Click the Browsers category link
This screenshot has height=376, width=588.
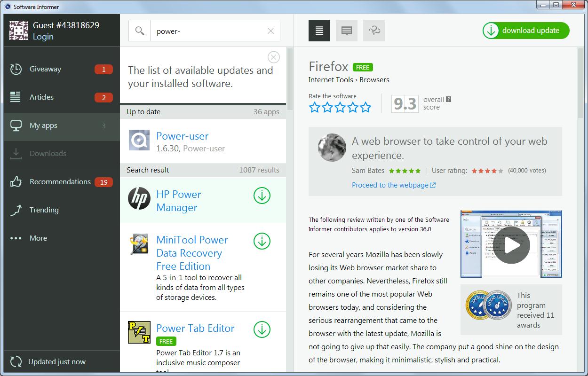click(x=374, y=79)
